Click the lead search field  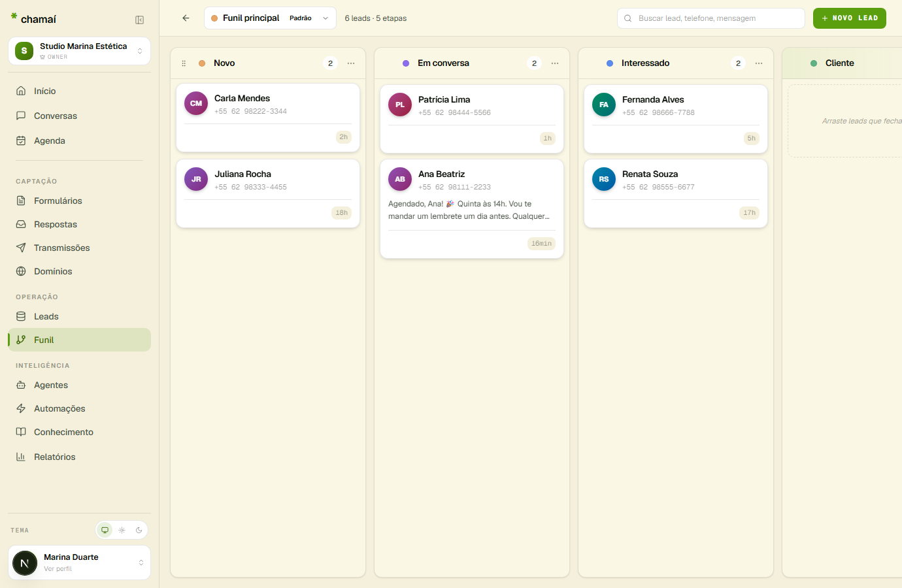click(711, 18)
